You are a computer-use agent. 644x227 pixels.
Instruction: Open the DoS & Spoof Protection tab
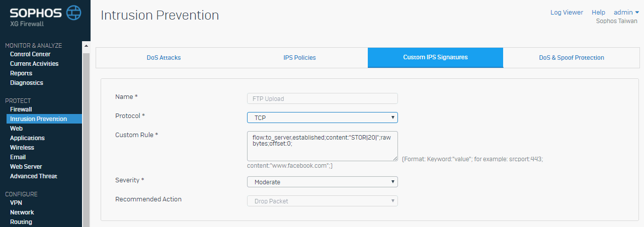(571, 58)
